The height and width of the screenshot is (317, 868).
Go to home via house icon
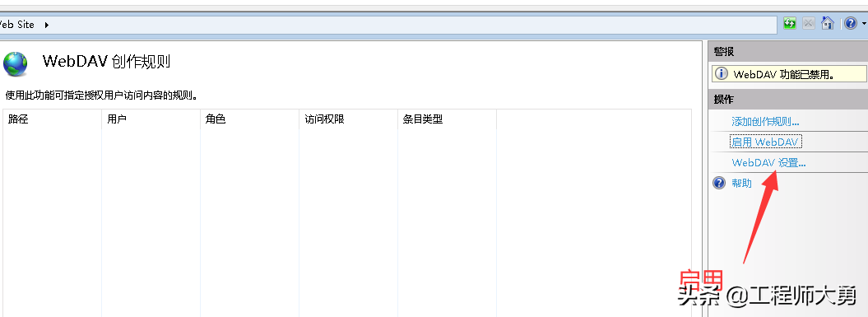coord(828,23)
